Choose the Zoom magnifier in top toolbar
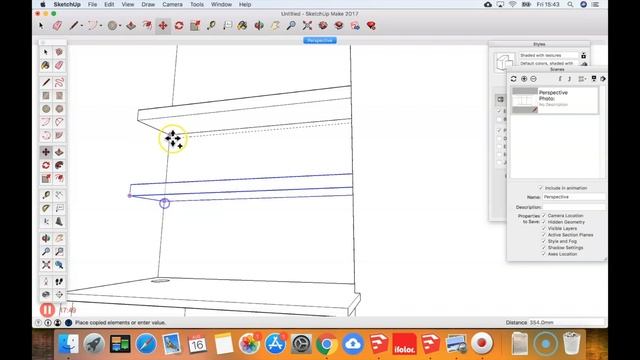The height and width of the screenshot is (360, 640). pyautogui.click(x=291, y=26)
